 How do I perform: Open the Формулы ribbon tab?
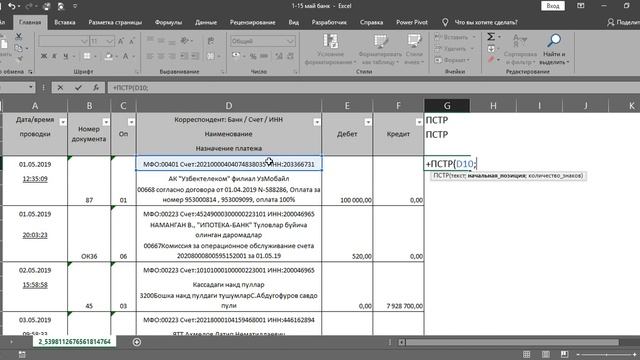(168, 22)
